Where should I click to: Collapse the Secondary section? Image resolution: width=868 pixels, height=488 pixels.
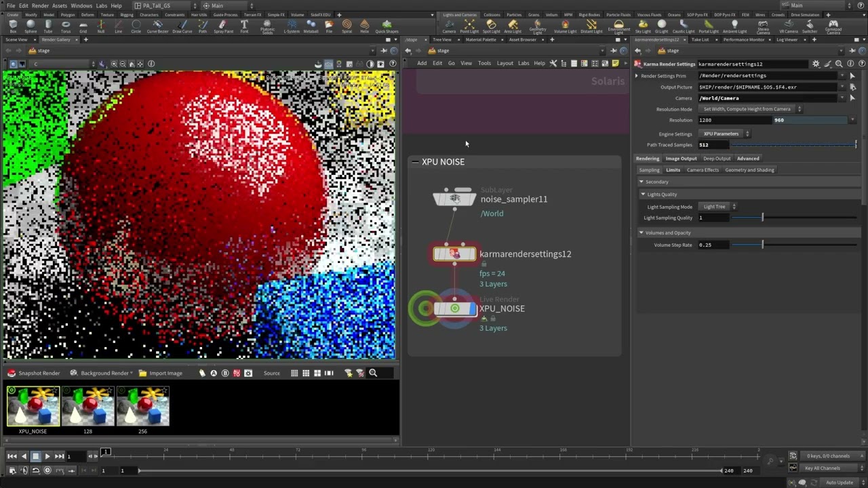(642, 182)
